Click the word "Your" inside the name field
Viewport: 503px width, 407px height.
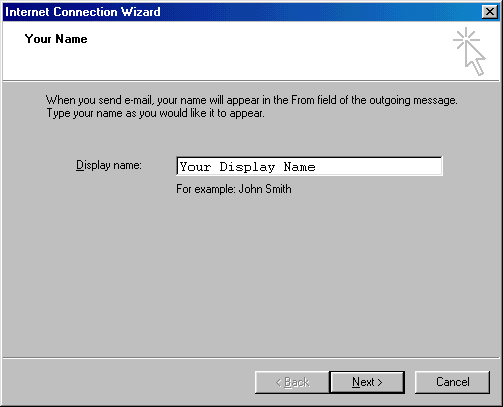(195, 167)
